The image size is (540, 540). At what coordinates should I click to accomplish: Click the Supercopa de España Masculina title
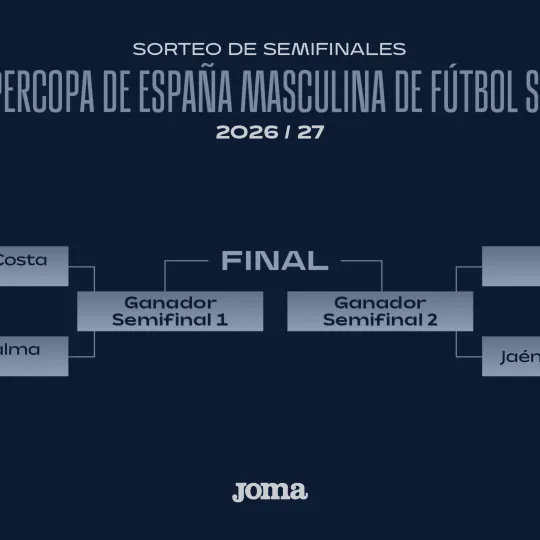click(x=270, y=92)
